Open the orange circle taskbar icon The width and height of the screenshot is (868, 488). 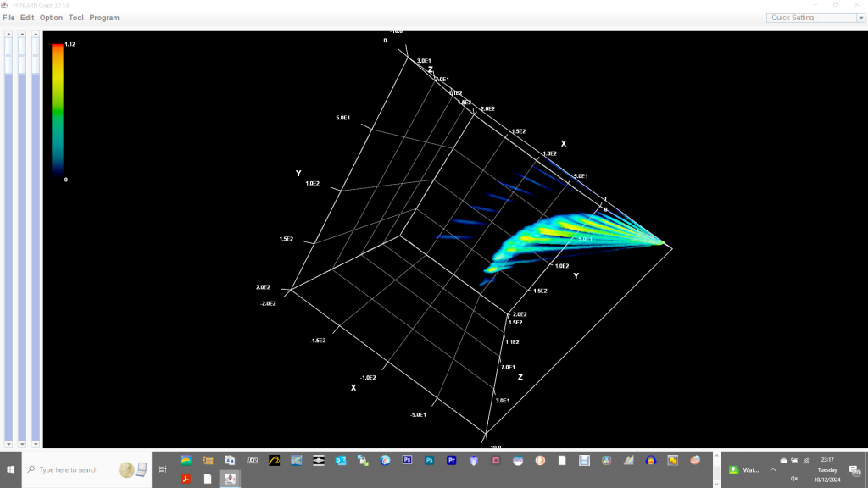pos(540,460)
